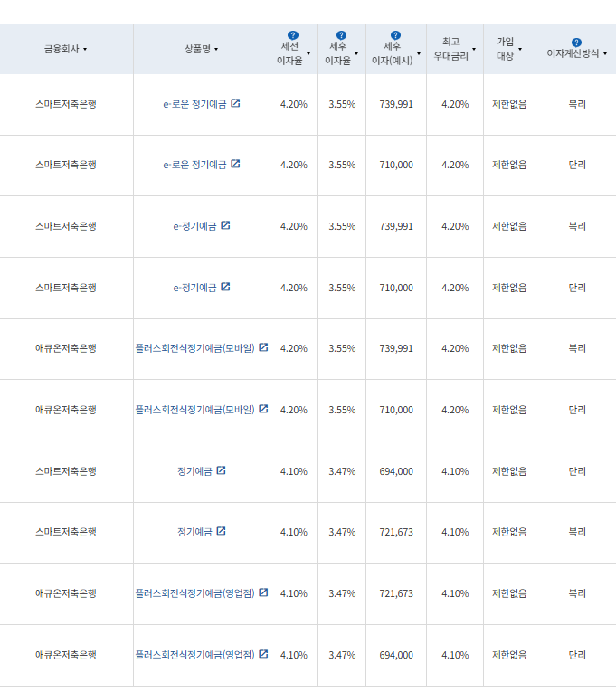
Task: Follow the e-정기예금 link with 739,991 interest
Action: click(x=194, y=226)
